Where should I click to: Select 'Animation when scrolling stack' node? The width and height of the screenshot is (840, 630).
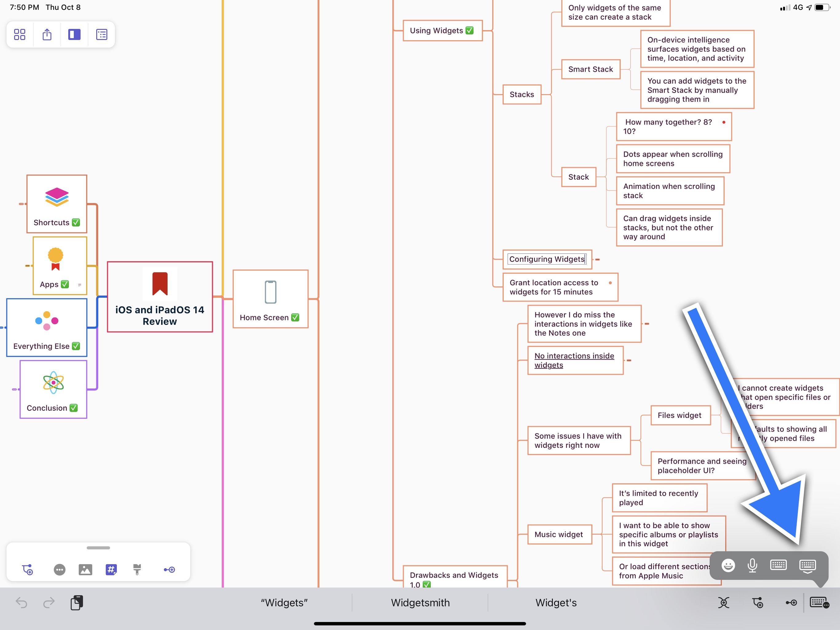(x=670, y=191)
